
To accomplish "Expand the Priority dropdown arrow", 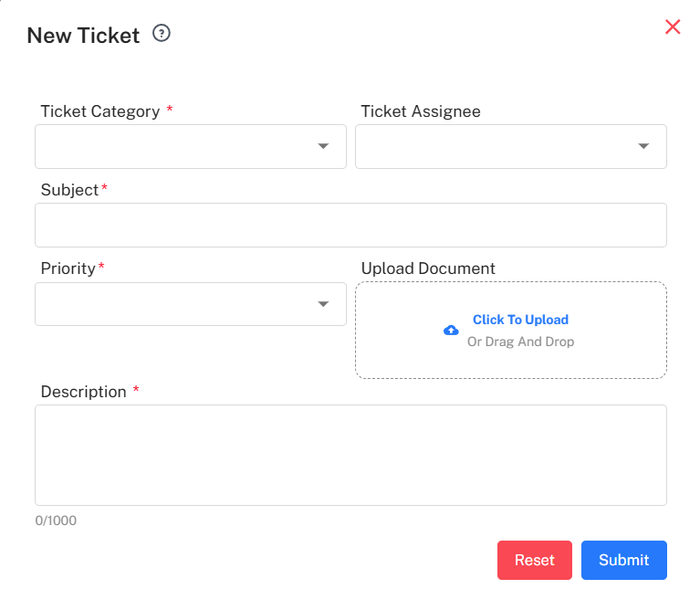I will [323, 304].
